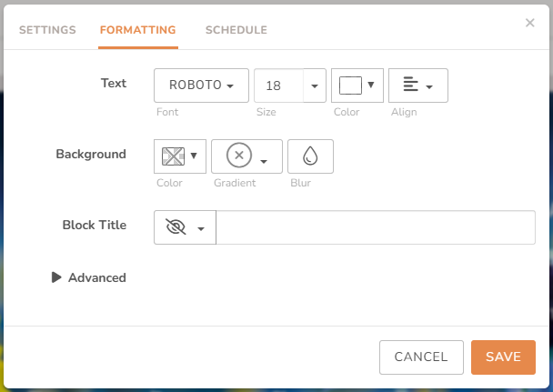Switch to the Settings tab
Viewport: 553px width, 392px height.
[x=47, y=30]
